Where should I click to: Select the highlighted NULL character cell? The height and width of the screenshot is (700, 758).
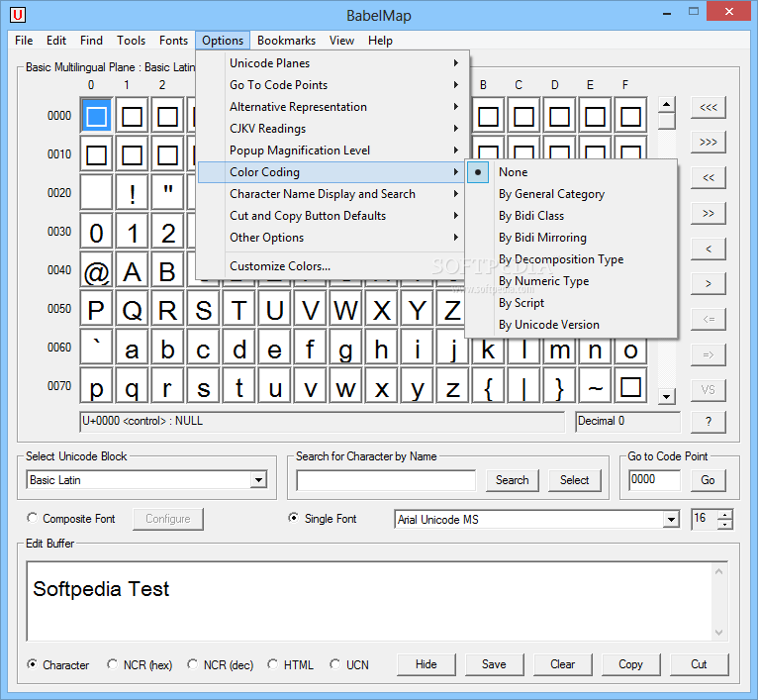coord(96,116)
